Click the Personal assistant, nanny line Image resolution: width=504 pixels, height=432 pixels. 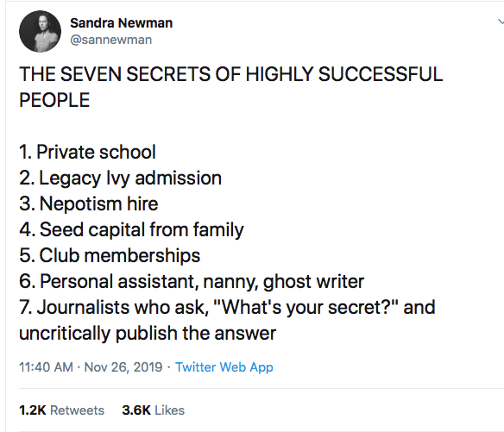(192, 282)
